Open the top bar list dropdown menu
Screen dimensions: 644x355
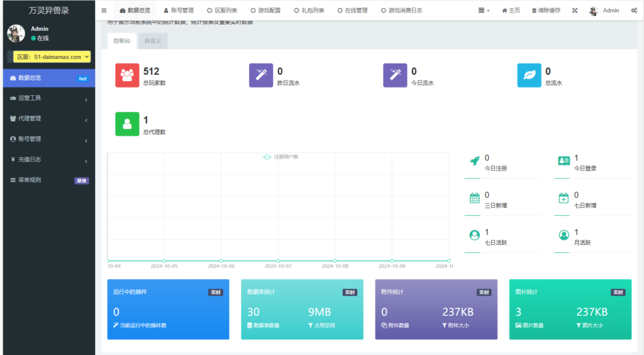click(x=484, y=10)
